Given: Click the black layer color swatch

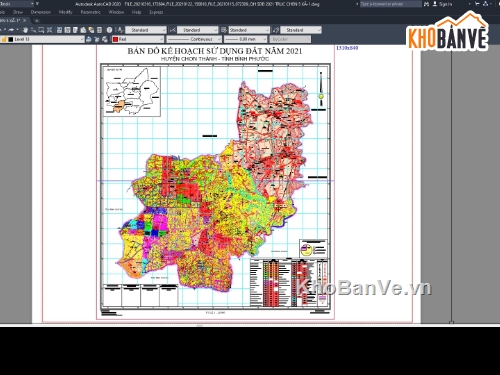Looking at the screenshot, I should pyautogui.click(x=11, y=39).
